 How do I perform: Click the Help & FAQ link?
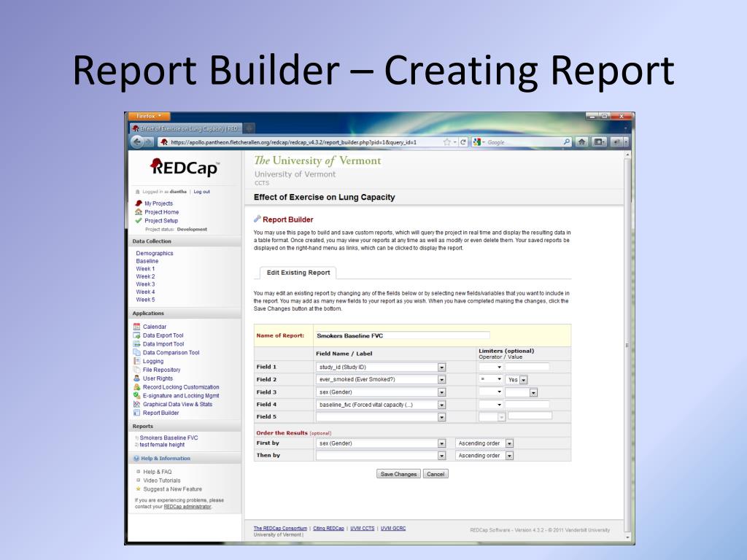(x=158, y=472)
